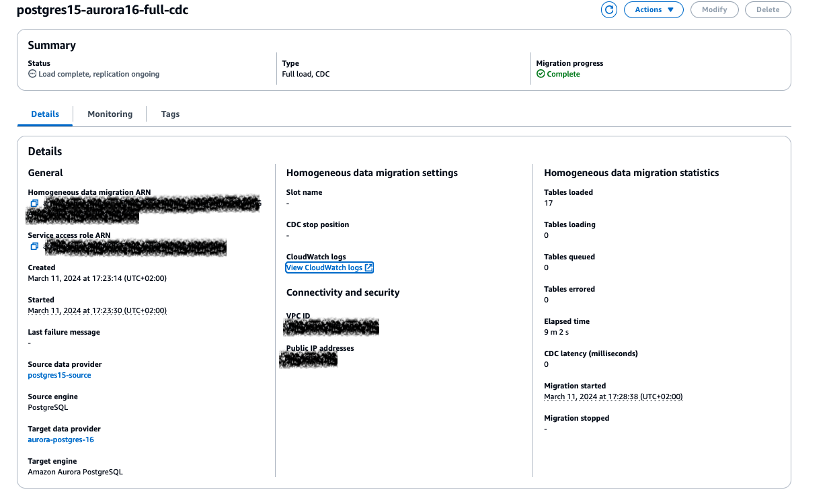Switch to the Monitoring tab
Image resolution: width=829 pixels, height=504 pixels.
click(110, 114)
